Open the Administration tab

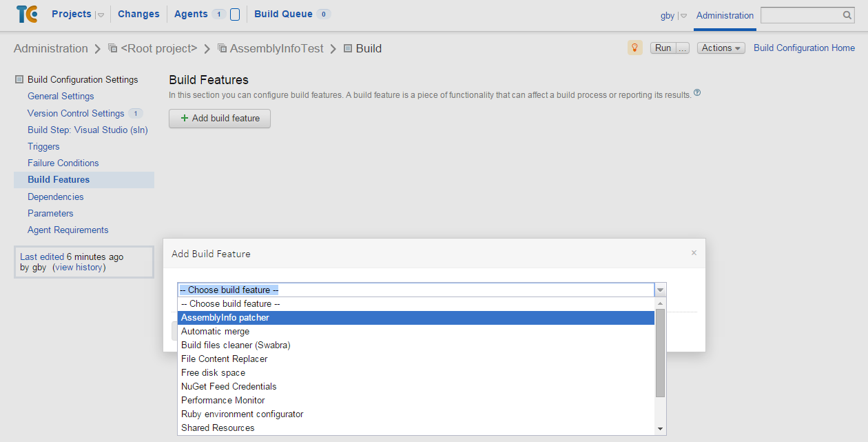point(725,15)
